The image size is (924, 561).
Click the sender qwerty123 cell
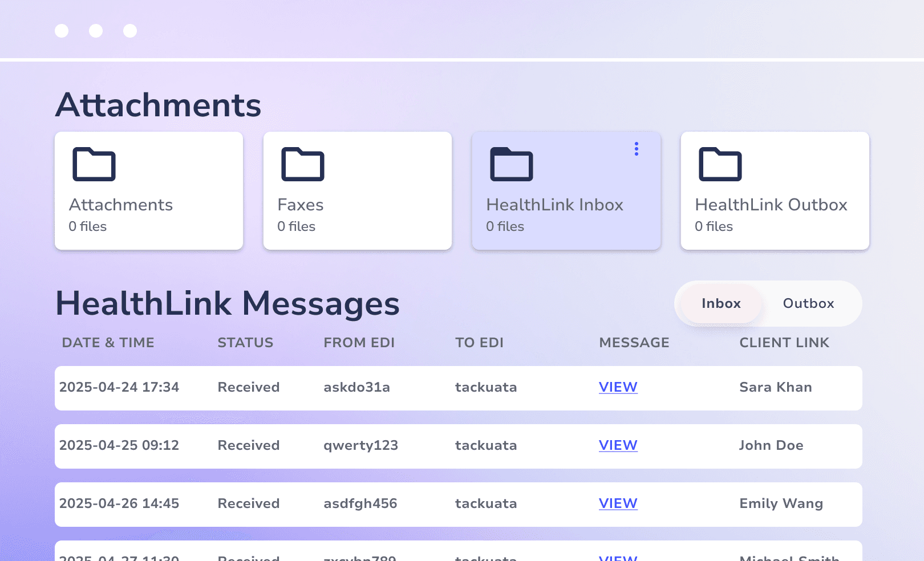[x=361, y=446]
